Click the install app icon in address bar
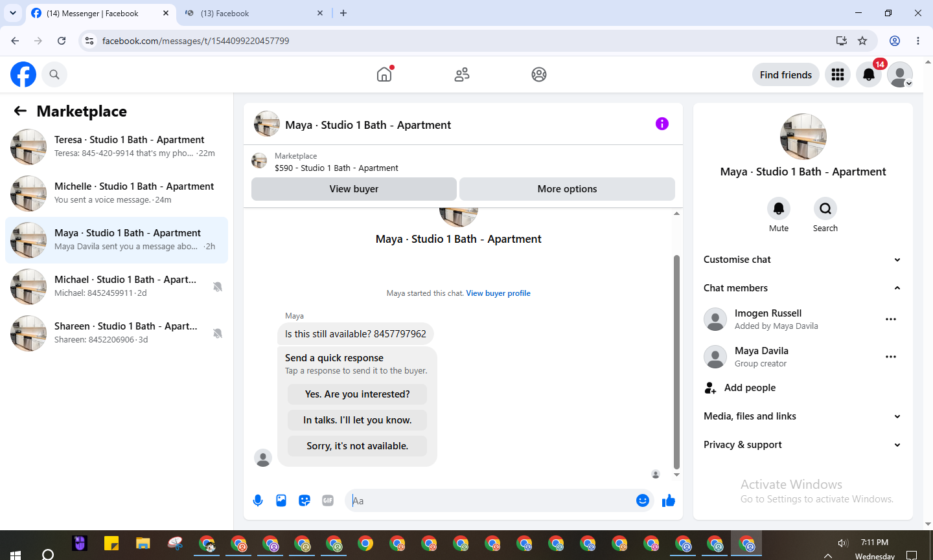 click(842, 41)
